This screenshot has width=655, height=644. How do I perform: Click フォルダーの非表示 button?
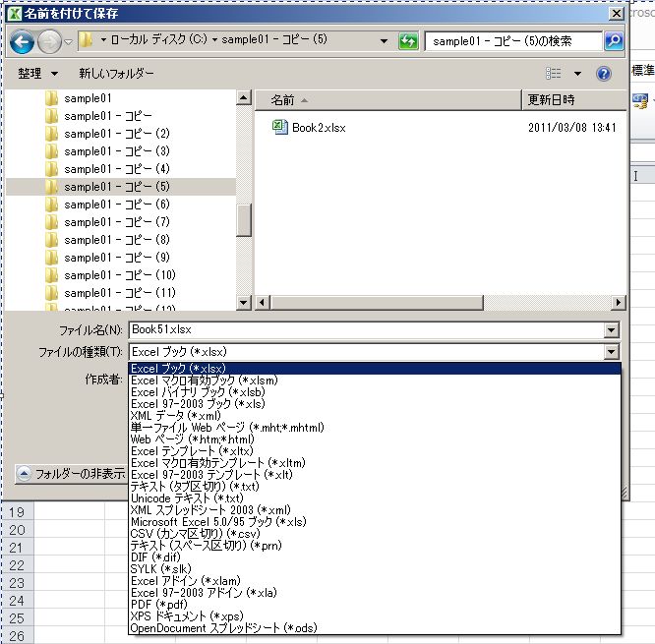click(x=71, y=474)
